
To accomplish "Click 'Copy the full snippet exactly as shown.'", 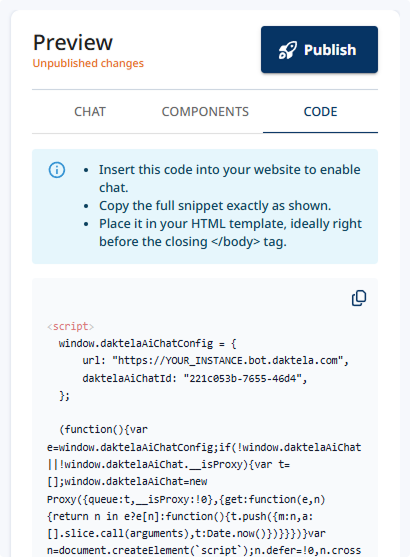I will pyautogui.click(x=215, y=206).
